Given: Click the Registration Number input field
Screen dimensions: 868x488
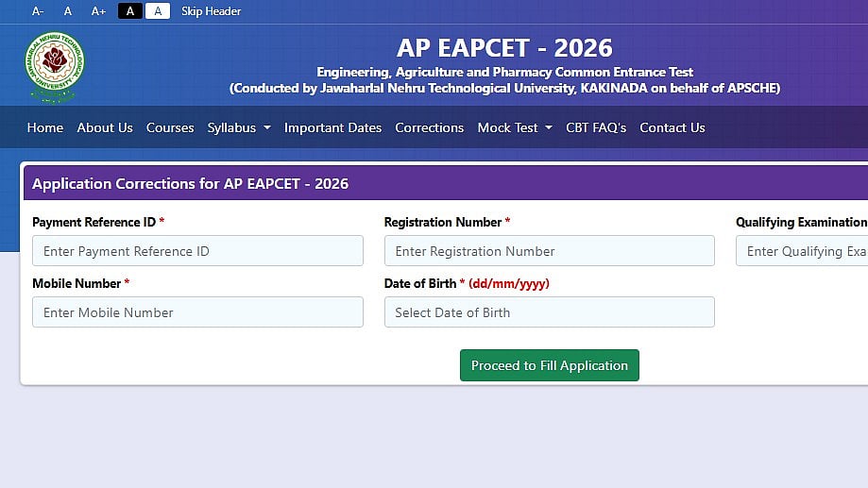Looking at the screenshot, I should [549, 251].
